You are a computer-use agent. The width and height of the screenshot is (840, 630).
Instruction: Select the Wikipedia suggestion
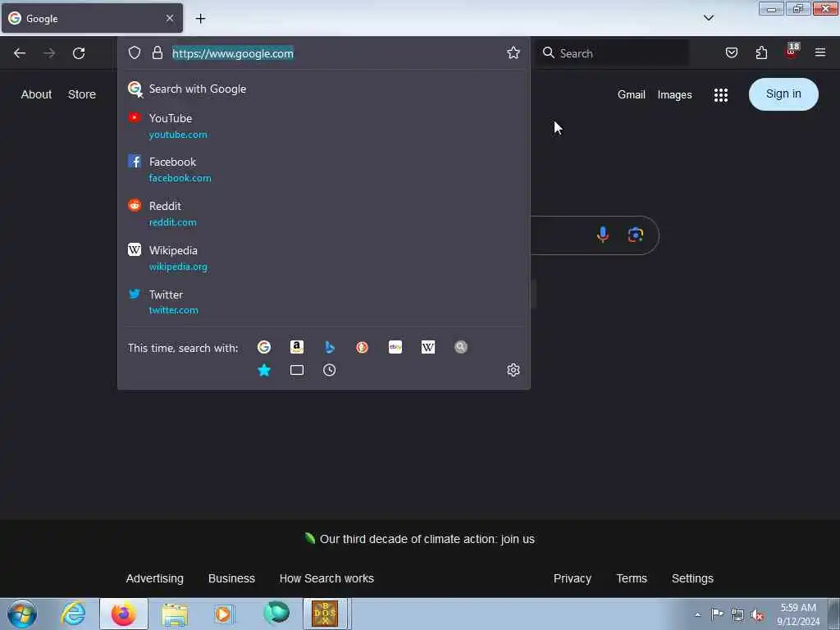[x=323, y=258]
